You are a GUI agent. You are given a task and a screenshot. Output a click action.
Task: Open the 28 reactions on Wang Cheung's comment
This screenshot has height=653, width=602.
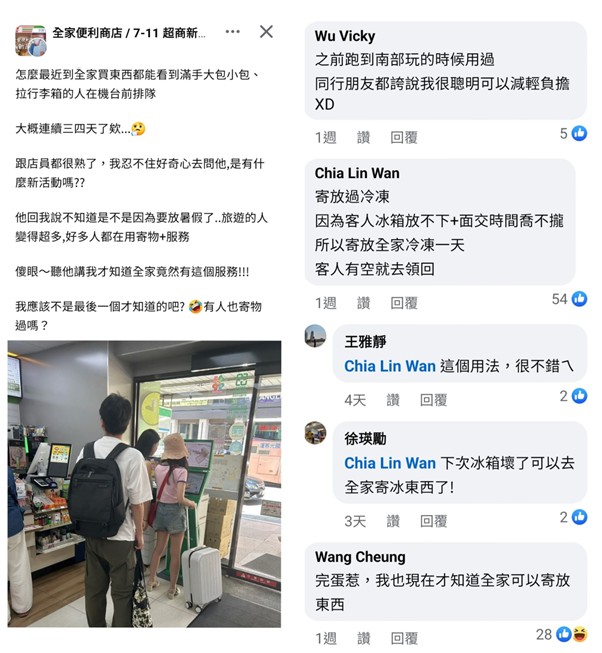click(561, 634)
